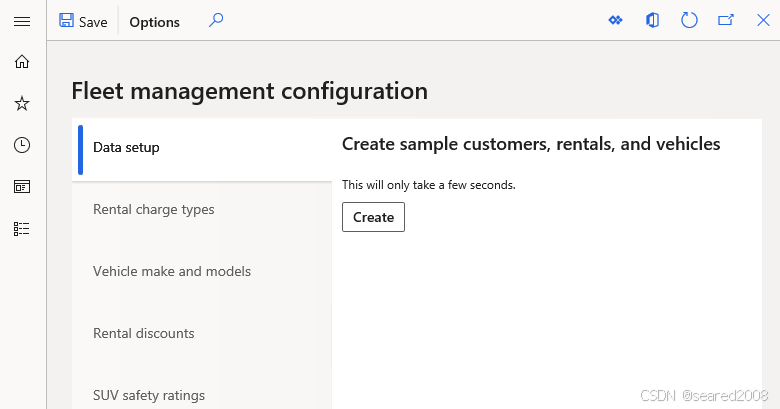
Task: Select the Rental discounts tab
Action: click(x=144, y=334)
